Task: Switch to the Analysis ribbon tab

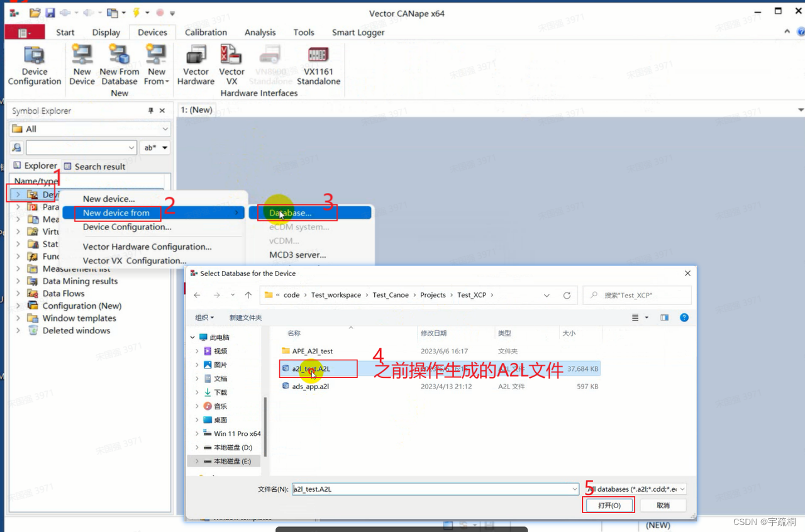Action: (260, 33)
